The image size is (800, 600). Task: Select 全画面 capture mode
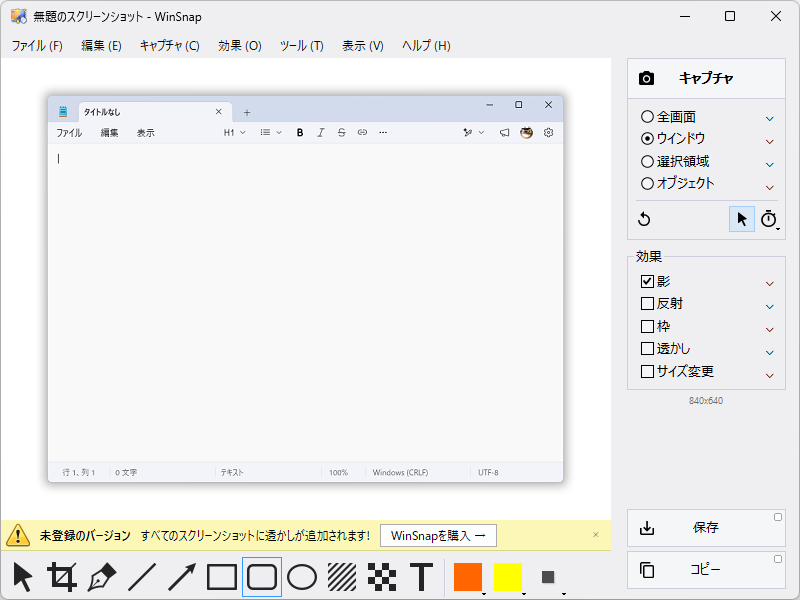pyautogui.click(x=668, y=117)
